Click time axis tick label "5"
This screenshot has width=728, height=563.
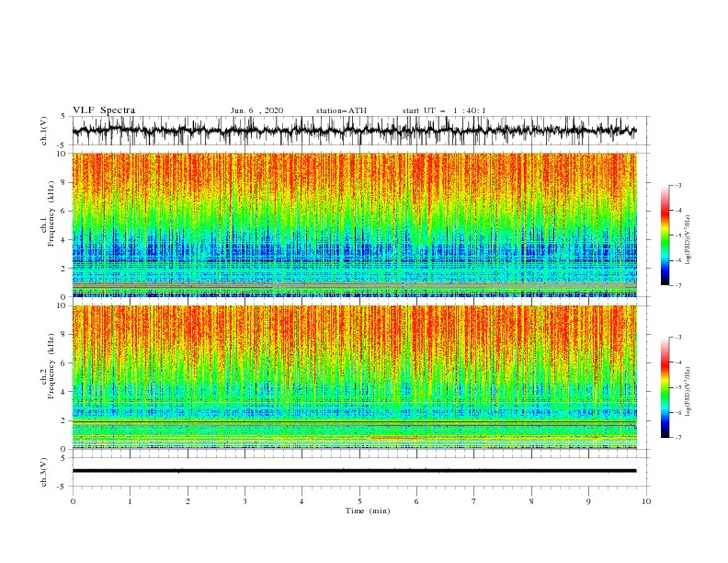359,501
